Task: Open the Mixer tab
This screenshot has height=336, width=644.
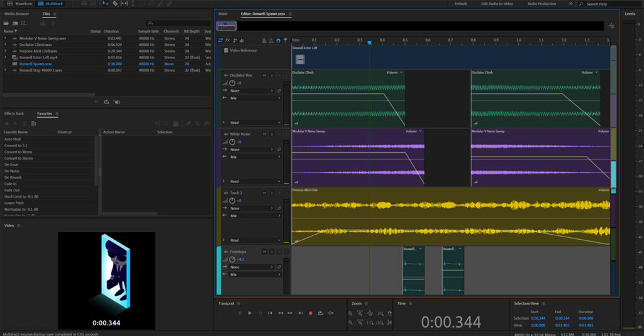Action: [223, 14]
